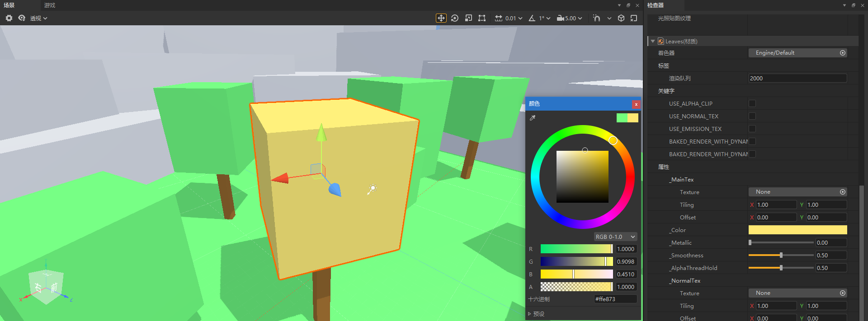Collapse the Leaves(材质) section

pyautogui.click(x=653, y=41)
